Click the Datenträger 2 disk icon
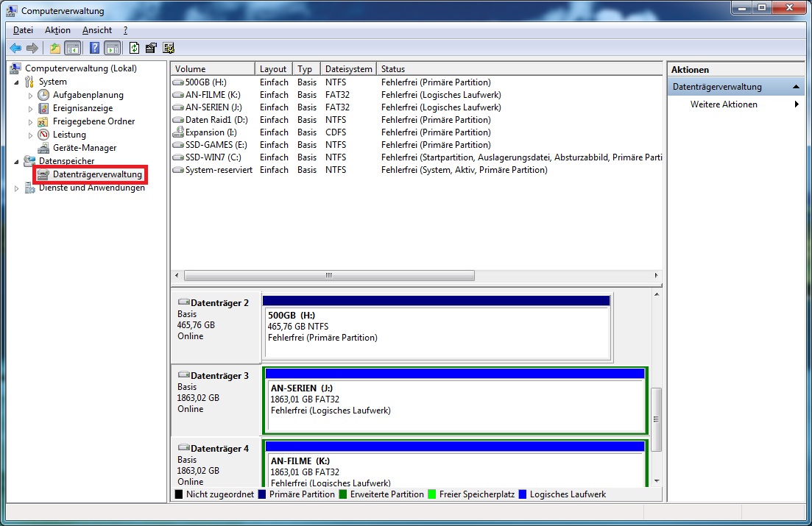The image size is (812, 526). coord(184,302)
